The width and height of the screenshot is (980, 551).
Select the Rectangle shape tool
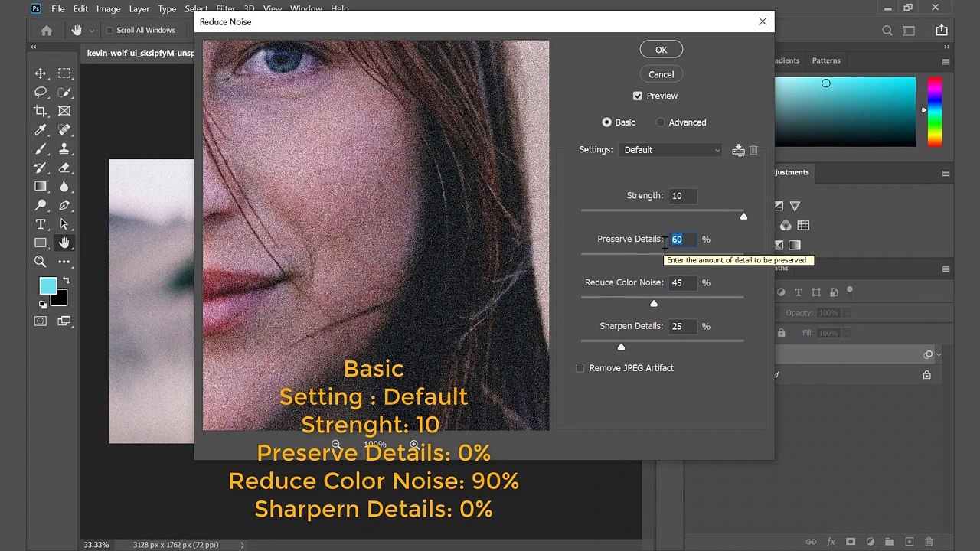point(41,243)
